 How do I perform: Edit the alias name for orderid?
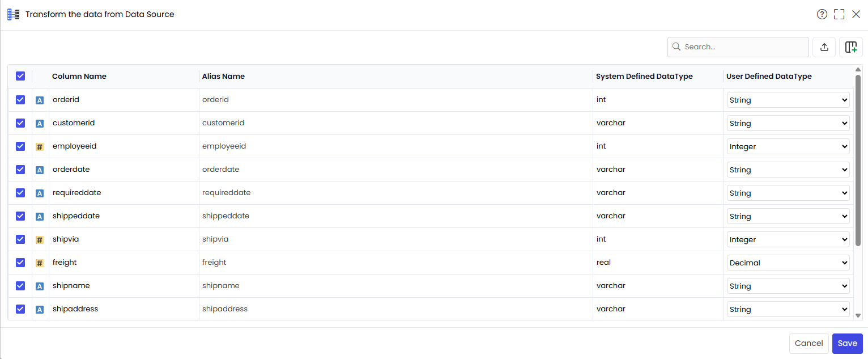pyautogui.click(x=395, y=100)
